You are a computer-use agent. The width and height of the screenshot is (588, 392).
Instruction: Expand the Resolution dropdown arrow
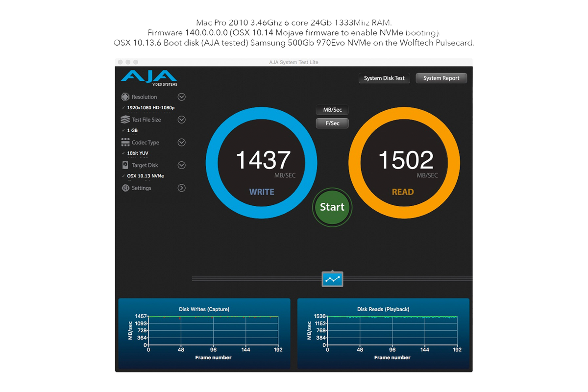coord(181,97)
